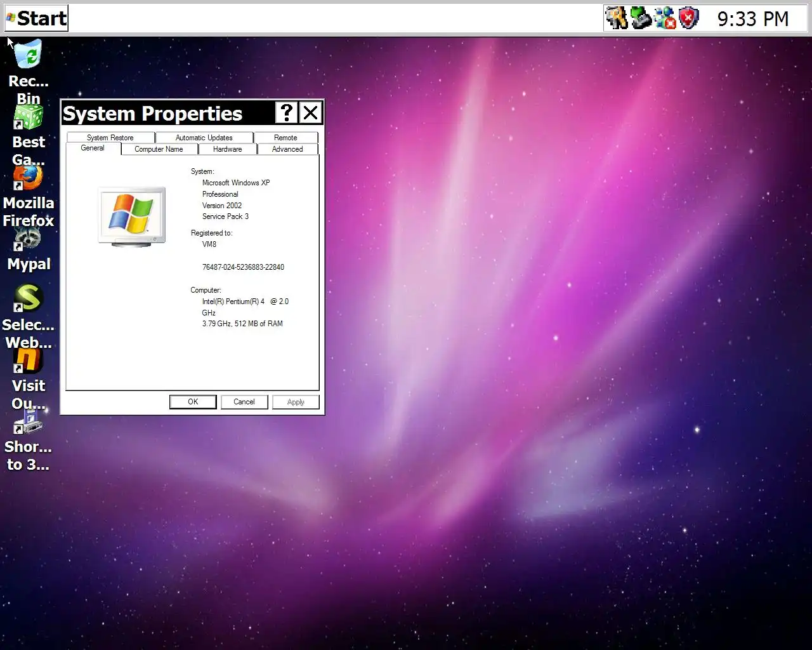Select the General tab
This screenshot has width=812, height=650.
click(x=93, y=148)
